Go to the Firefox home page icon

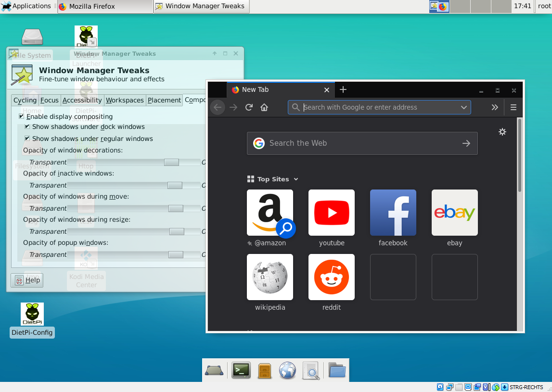click(264, 107)
